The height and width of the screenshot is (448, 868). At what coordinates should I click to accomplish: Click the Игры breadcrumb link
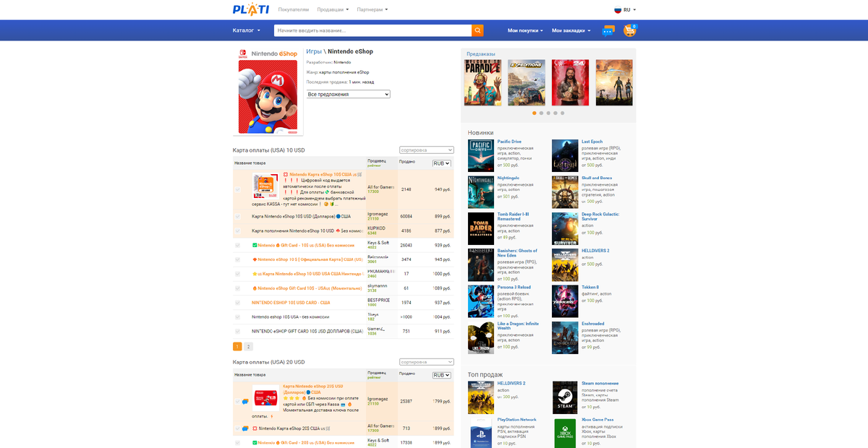[x=314, y=51]
